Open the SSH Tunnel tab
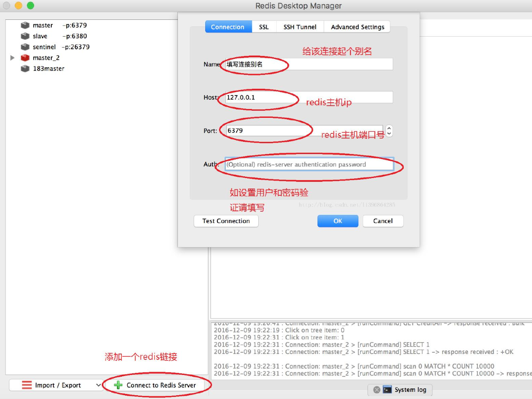Screen dimensions: 532x399 (300, 27)
